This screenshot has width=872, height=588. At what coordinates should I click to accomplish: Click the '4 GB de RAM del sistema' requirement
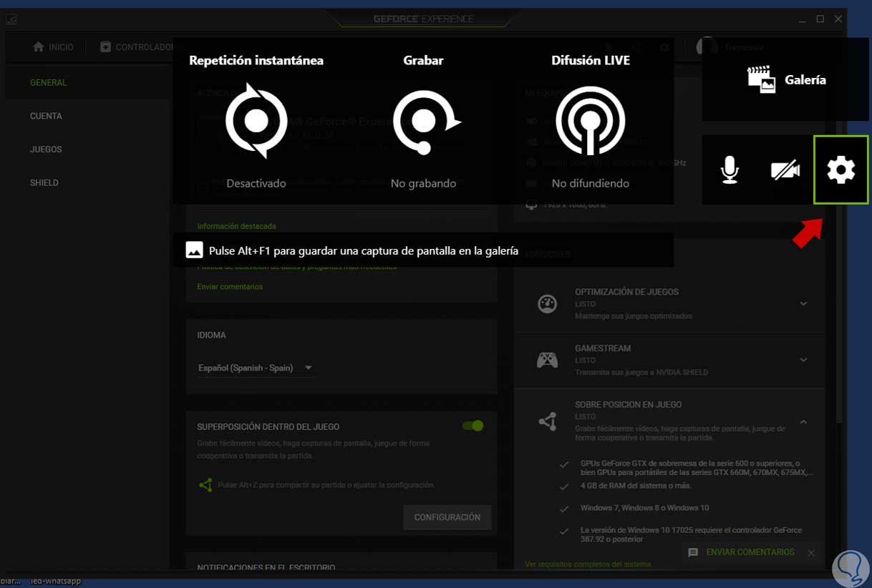pyautogui.click(x=636, y=486)
